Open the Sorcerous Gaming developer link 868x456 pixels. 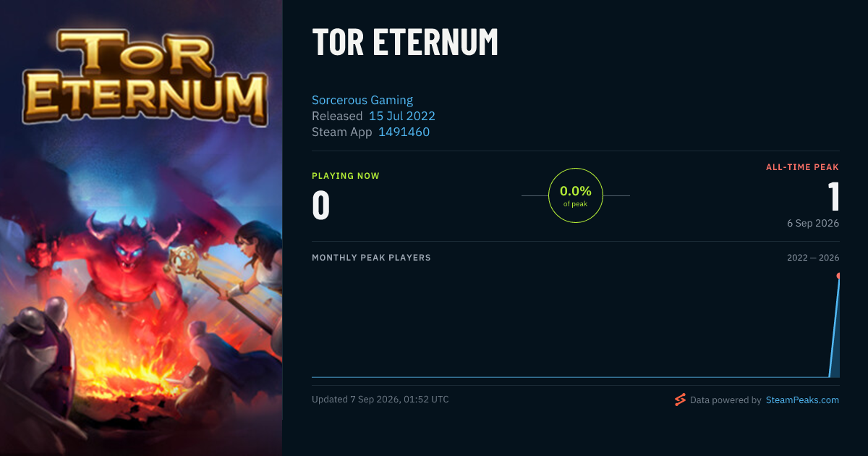[x=362, y=100]
